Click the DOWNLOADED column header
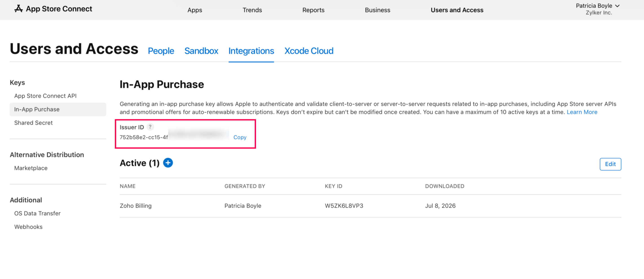Image resolution: width=644 pixels, height=279 pixels. [x=445, y=186]
